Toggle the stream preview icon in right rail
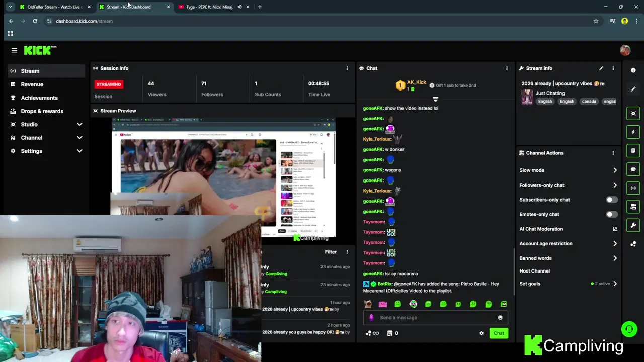 [633, 113]
